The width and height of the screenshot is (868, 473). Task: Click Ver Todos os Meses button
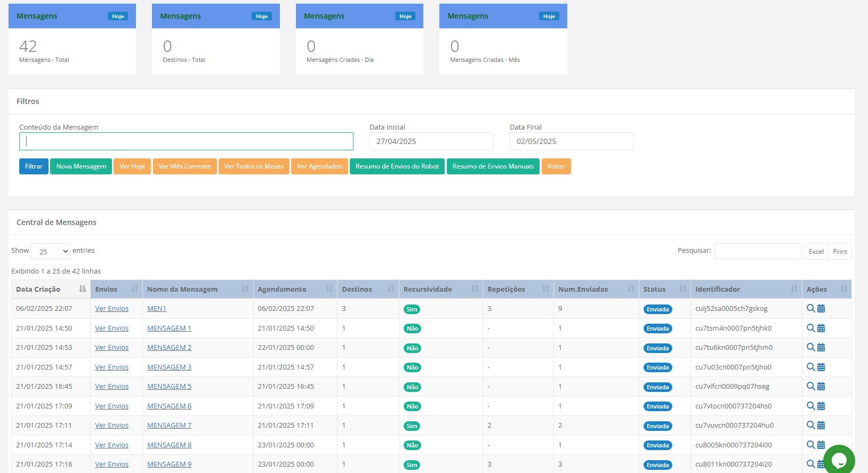pyautogui.click(x=254, y=166)
